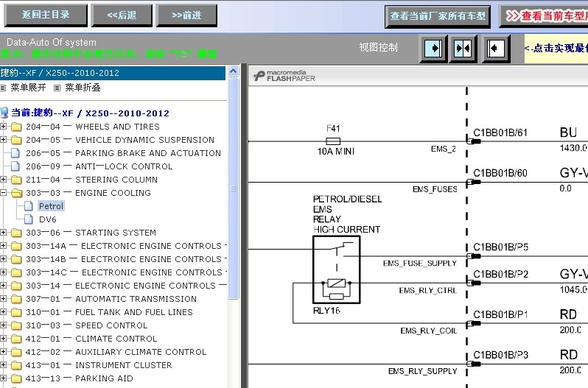Click the current vehicle icon beside 当前:捷豹
Image resolution: width=588 pixels, height=388 pixels.
point(4,113)
